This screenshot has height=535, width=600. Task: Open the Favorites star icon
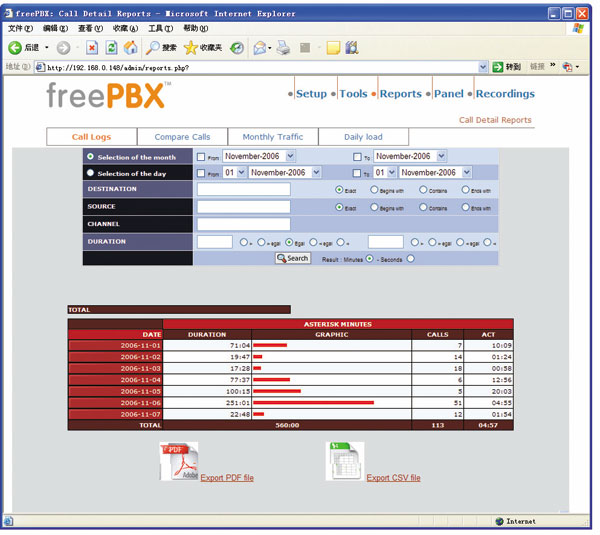pos(190,47)
